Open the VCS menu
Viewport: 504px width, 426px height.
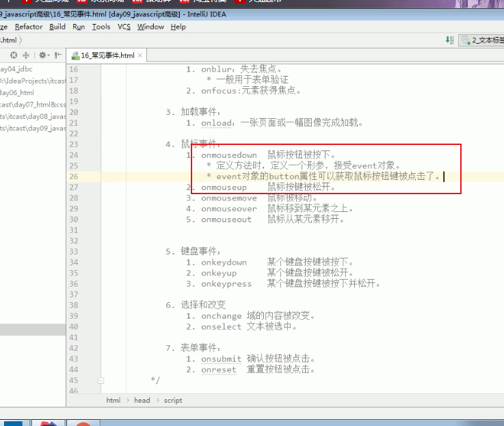pyautogui.click(x=124, y=27)
